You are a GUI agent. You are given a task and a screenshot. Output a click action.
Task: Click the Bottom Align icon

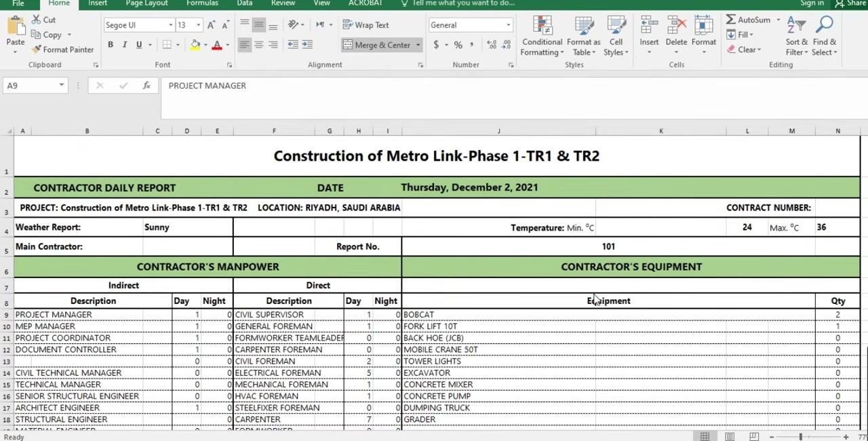point(273,25)
